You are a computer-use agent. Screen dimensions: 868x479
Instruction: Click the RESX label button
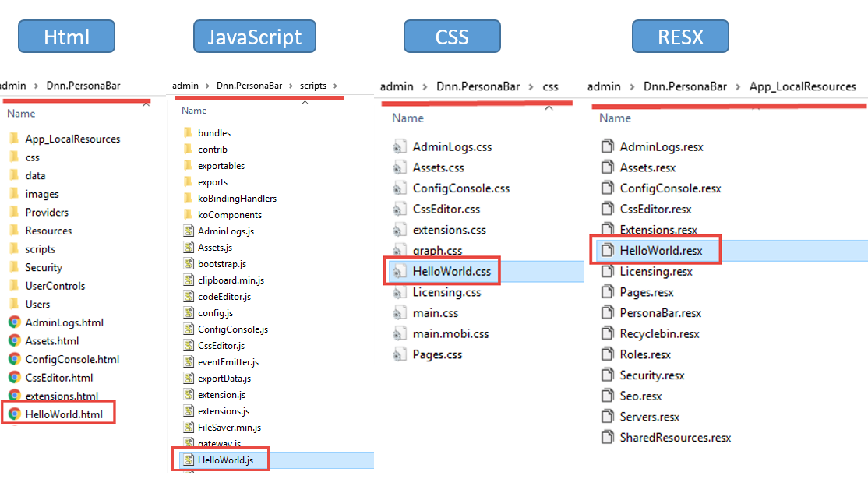point(680,37)
